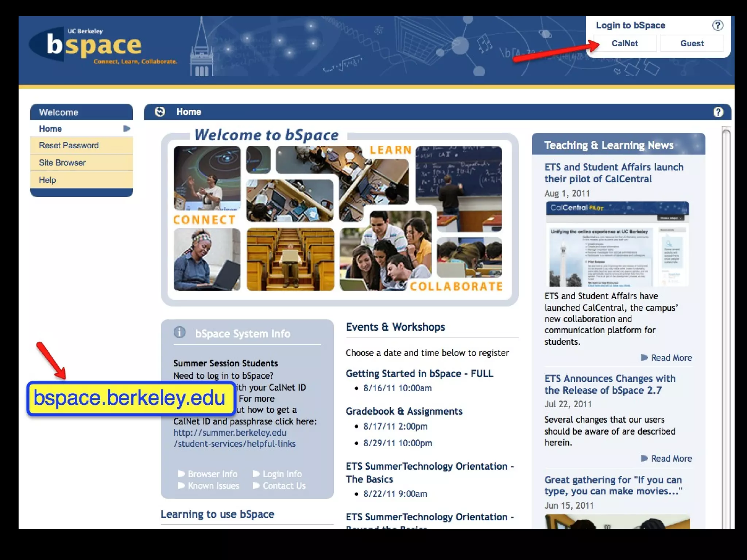Open Help in the left sidebar

point(47,180)
